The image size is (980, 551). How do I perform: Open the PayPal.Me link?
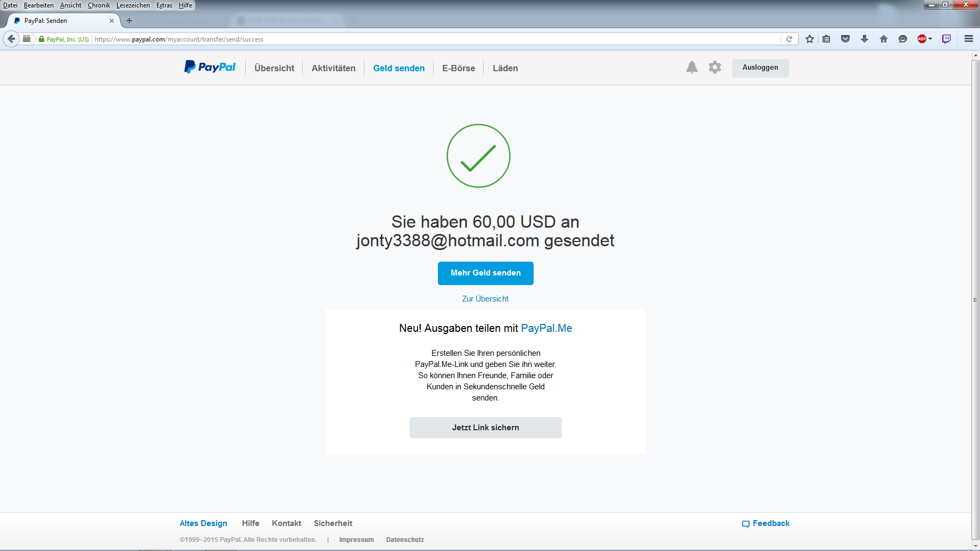[546, 328]
